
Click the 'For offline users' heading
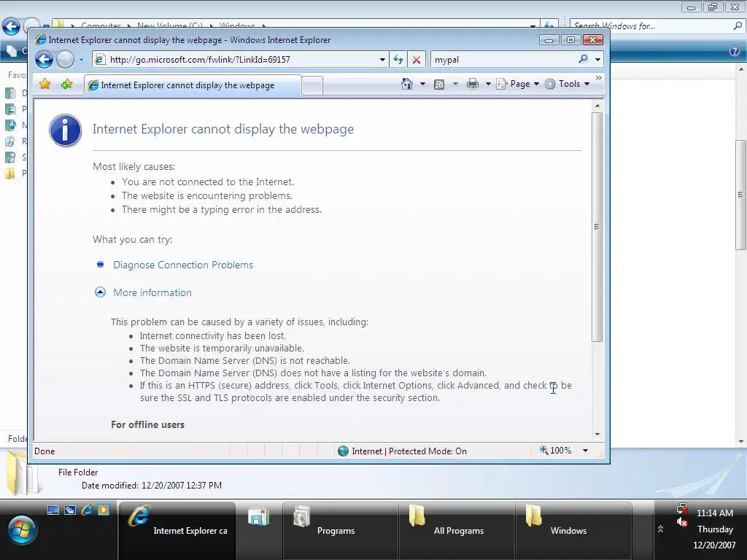pyautogui.click(x=147, y=425)
